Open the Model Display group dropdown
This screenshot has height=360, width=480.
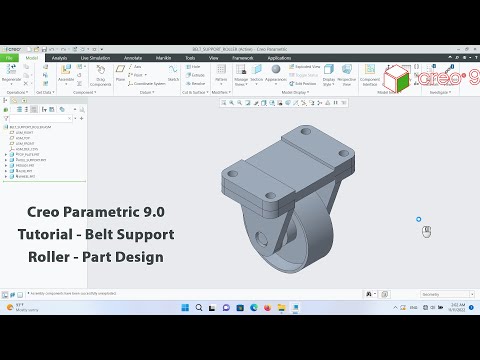click(295, 92)
